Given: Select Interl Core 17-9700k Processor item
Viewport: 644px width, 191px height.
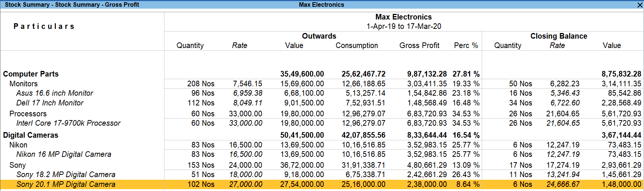Looking at the screenshot, I should 68,123.
